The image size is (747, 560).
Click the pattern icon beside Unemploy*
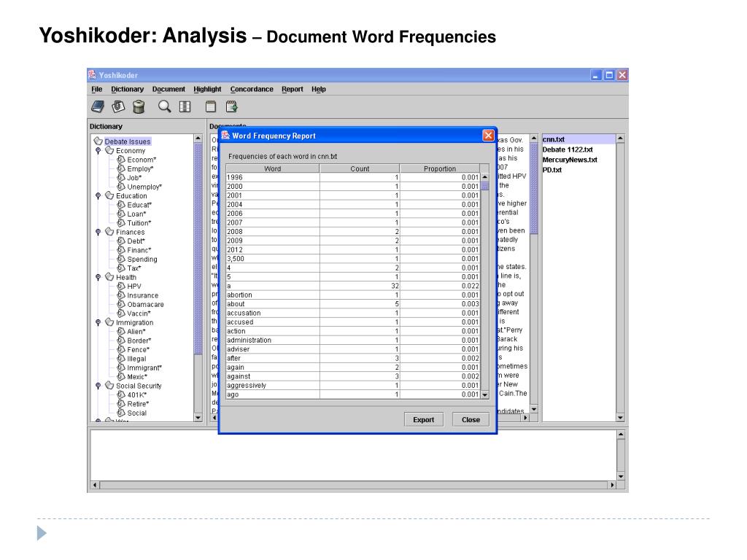[x=121, y=187]
